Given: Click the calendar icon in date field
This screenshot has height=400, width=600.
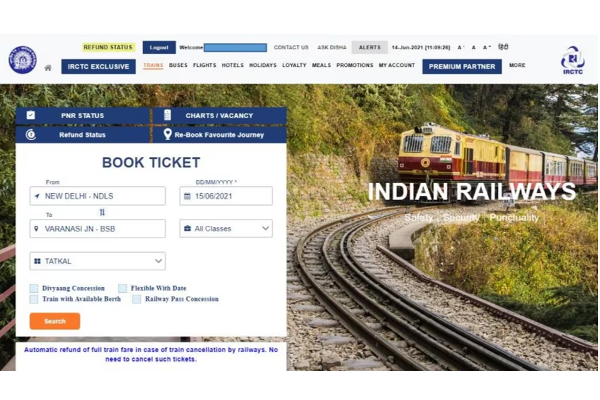Looking at the screenshot, I should click(x=187, y=196).
